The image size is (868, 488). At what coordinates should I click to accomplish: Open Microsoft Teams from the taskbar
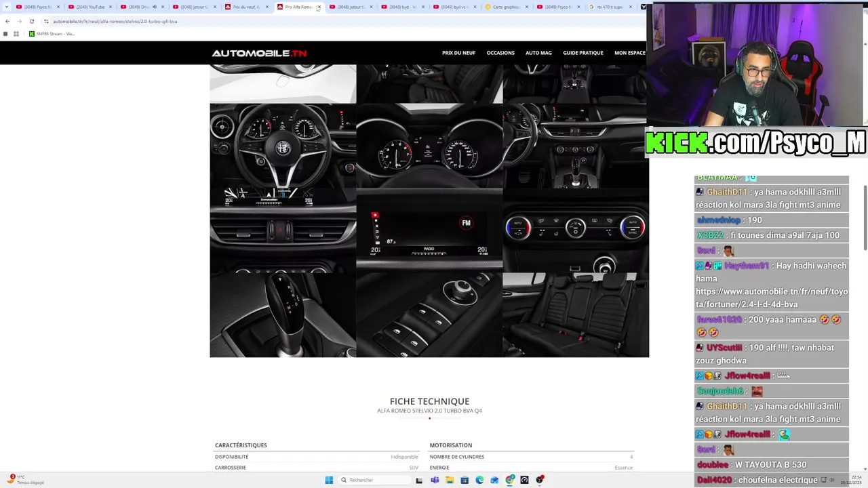pyautogui.click(x=435, y=480)
